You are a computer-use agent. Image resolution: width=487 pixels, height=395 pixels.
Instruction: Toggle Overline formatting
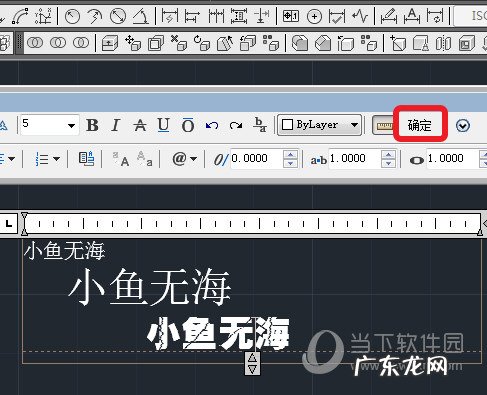pos(188,126)
